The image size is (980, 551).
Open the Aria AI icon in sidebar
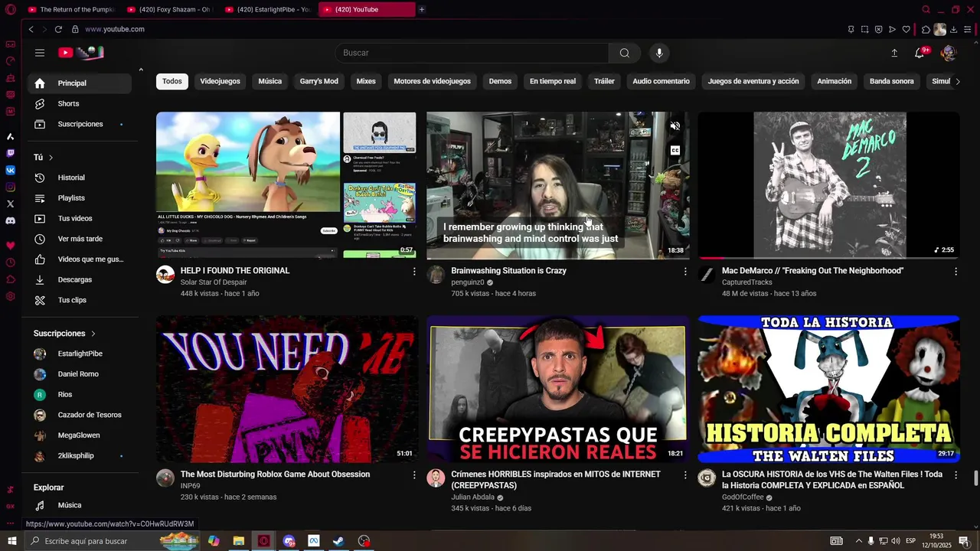(10, 136)
